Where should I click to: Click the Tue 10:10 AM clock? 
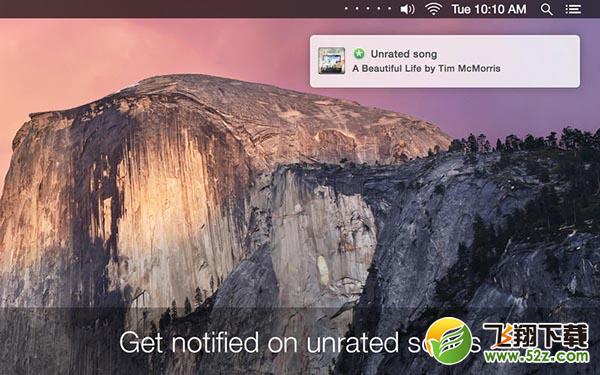pos(489,9)
